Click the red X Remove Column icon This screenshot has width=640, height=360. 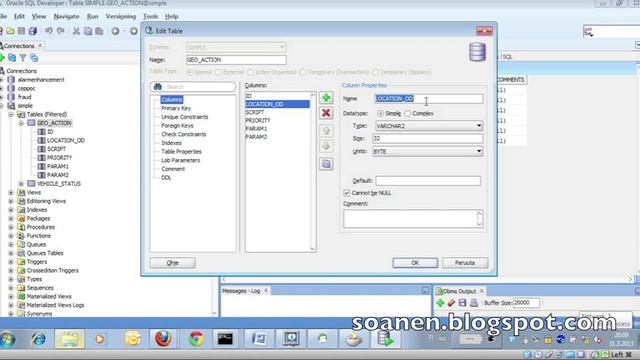(326, 113)
